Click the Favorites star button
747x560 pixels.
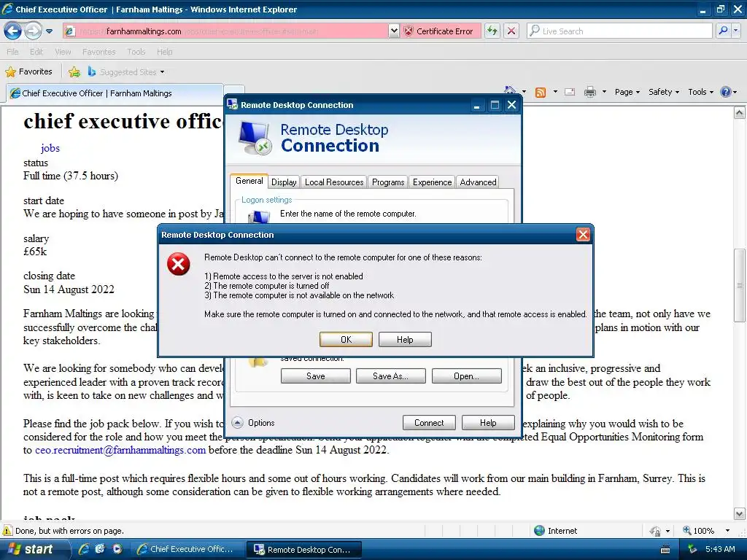coord(28,72)
